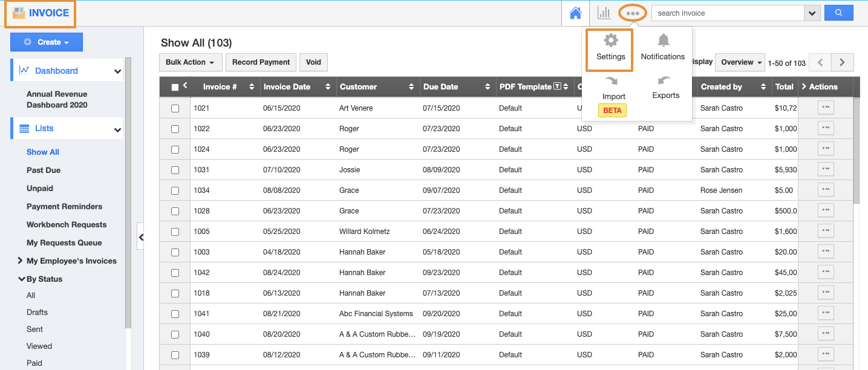Expand the Bulk Action dropdown
Screen dimensions: 868x370
coord(191,62)
